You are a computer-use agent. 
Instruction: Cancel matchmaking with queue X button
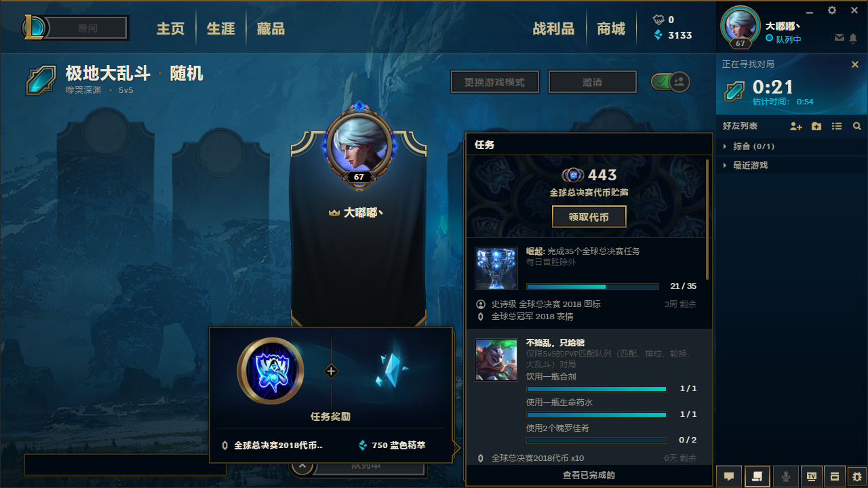pos(855,64)
